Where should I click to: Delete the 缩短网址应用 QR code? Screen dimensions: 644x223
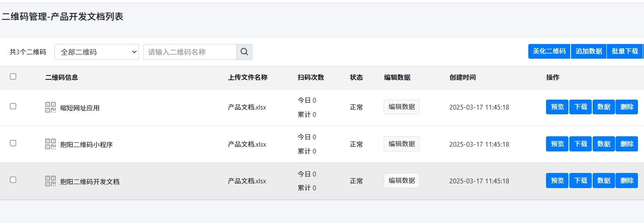pos(627,107)
